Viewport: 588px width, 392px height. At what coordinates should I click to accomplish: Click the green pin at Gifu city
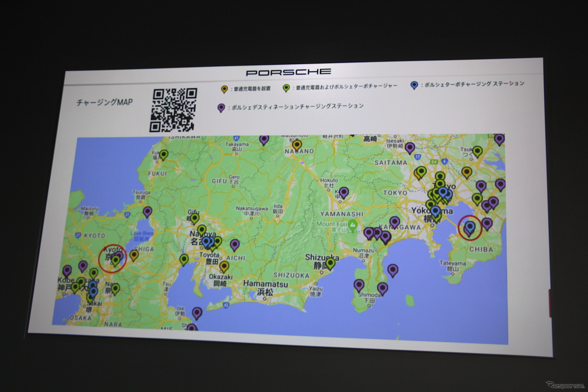click(x=194, y=218)
